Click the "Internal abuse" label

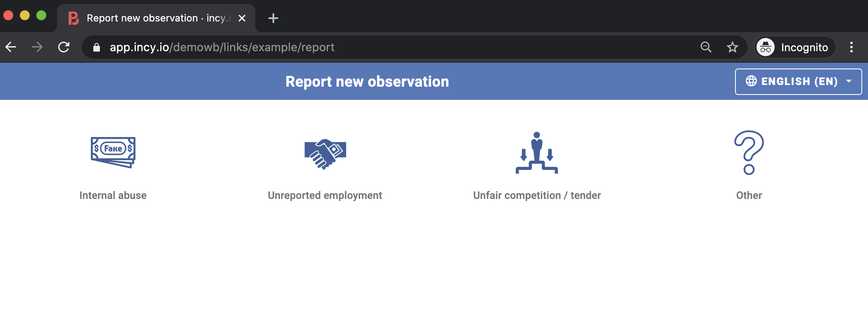pyautogui.click(x=113, y=196)
